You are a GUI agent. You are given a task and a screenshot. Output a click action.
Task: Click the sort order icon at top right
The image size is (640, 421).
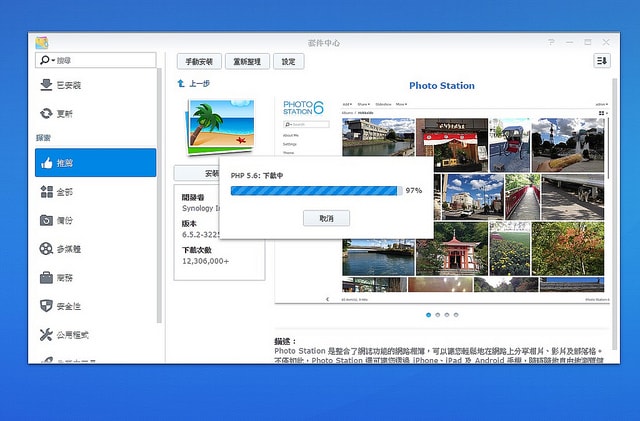point(602,61)
